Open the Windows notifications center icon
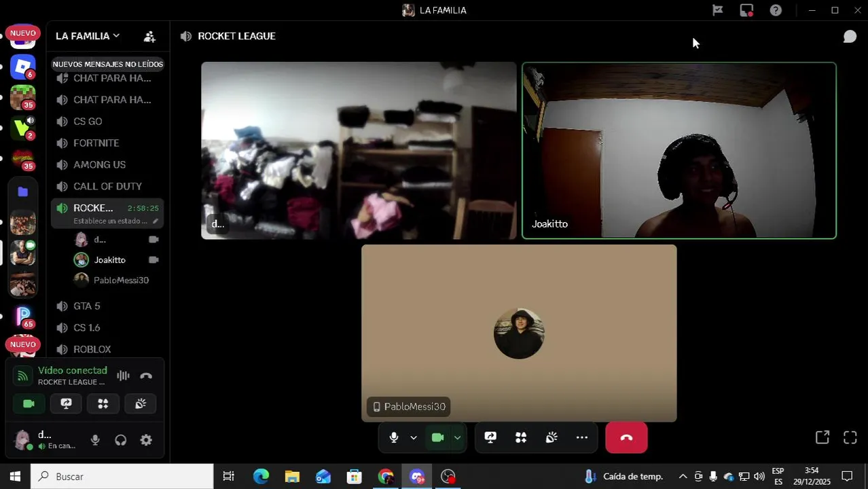868x489 pixels. point(847,477)
